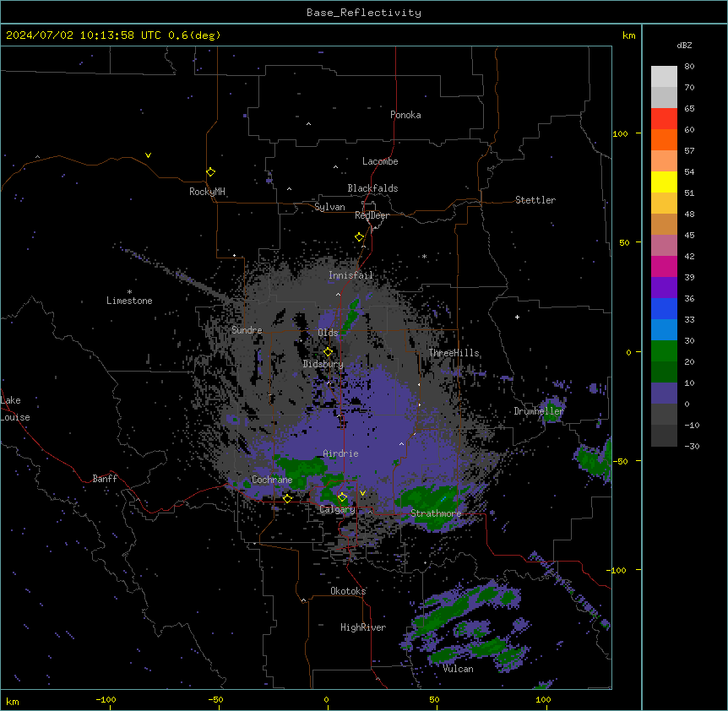Select the indigo 0-10 dBZ legend swatch
Viewport: 728px width, 711px height.
point(664,393)
